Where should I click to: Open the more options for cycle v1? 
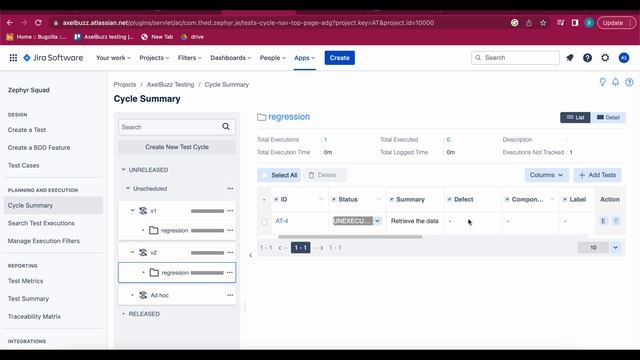pyautogui.click(x=230, y=211)
